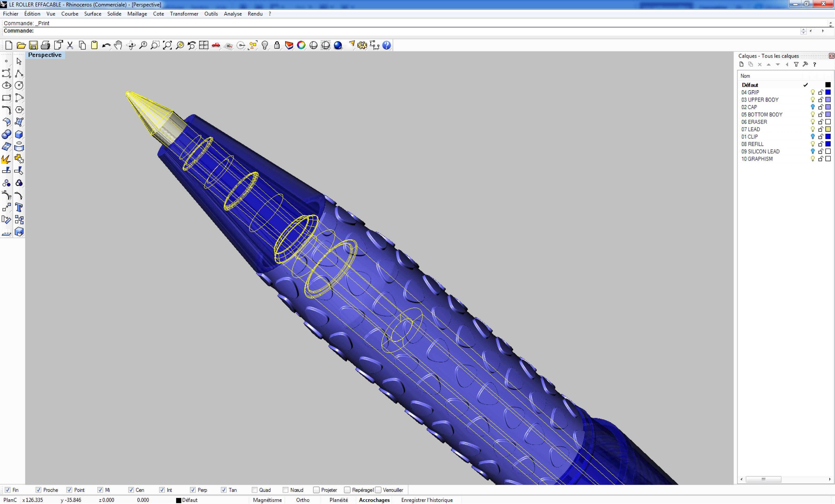Undo the last action via toolbar arrow
The width and height of the screenshot is (835, 504).
pyautogui.click(x=106, y=45)
